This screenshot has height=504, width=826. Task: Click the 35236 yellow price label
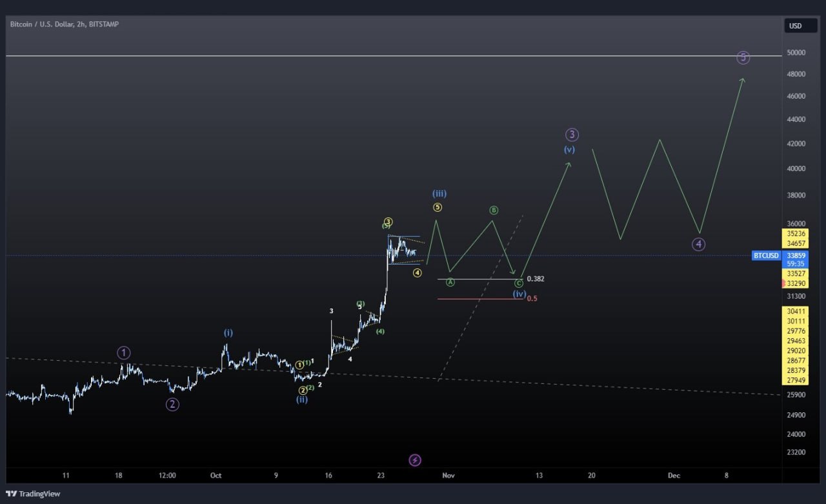[796, 233]
